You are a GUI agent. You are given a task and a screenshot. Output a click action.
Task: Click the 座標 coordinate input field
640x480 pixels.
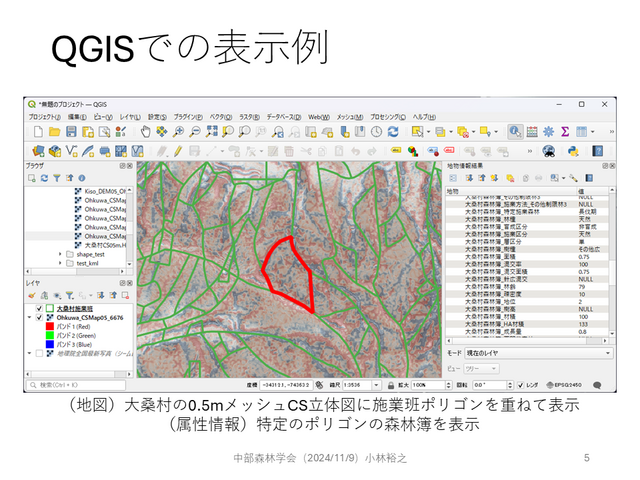pyautogui.click(x=286, y=385)
